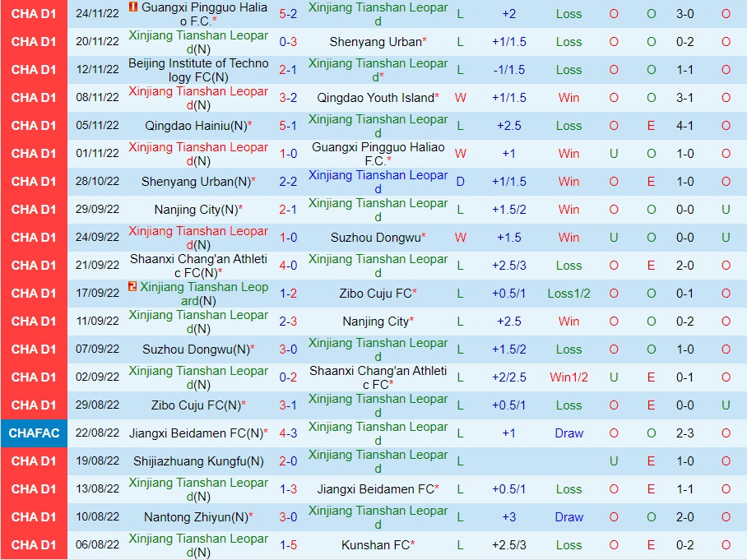
Task: Click the Win1/2 result on 02/09/22
Action: 568,377
